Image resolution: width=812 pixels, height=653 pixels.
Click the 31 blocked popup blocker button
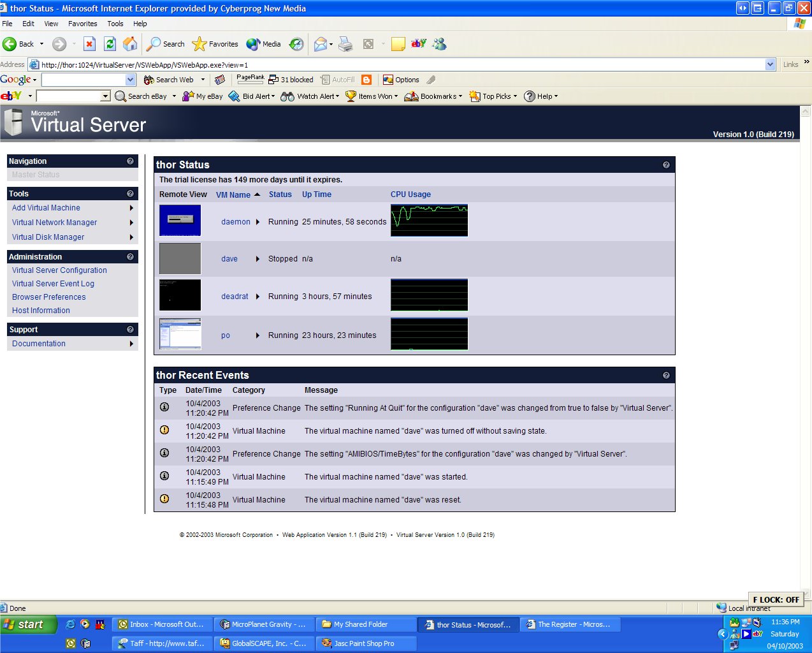(291, 80)
